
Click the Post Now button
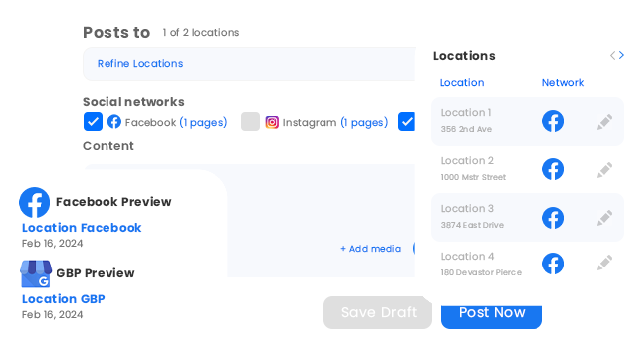click(492, 314)
